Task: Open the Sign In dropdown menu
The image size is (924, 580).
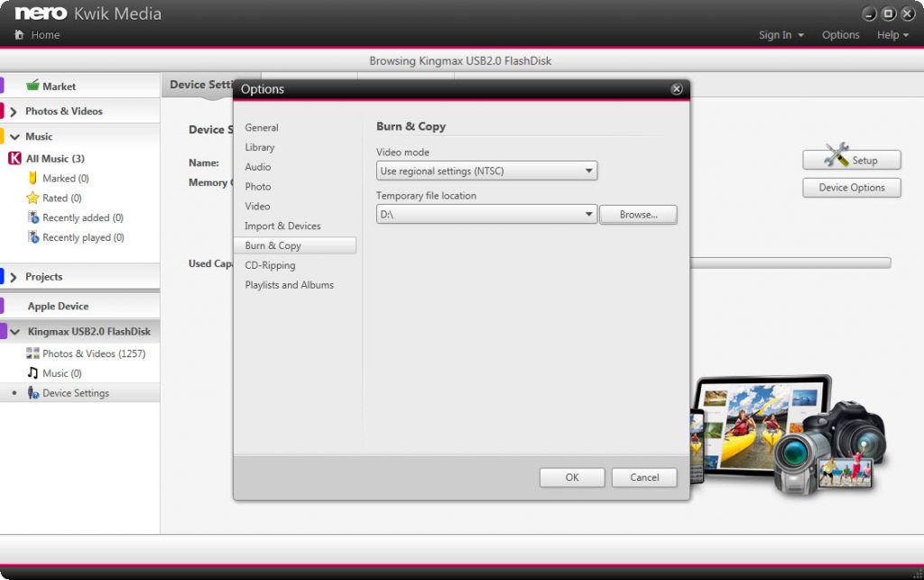Action: [781, 35]
